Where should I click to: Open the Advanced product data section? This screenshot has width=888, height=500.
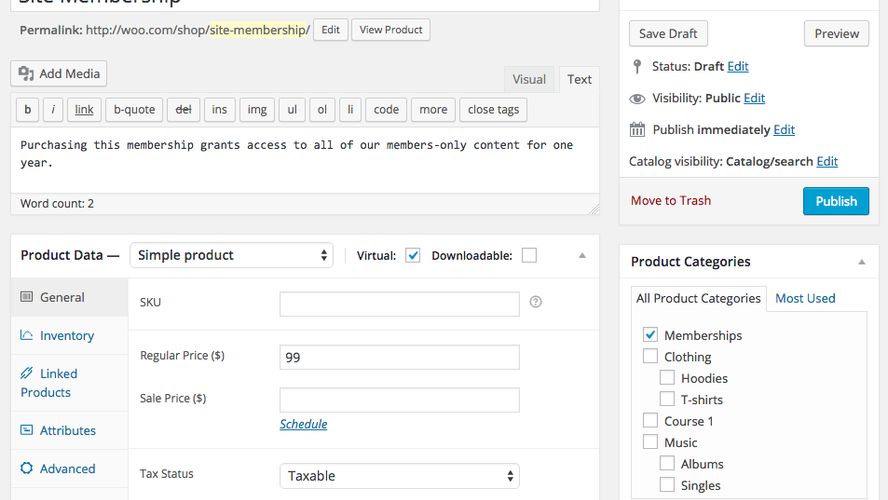[x=67, y=469]
